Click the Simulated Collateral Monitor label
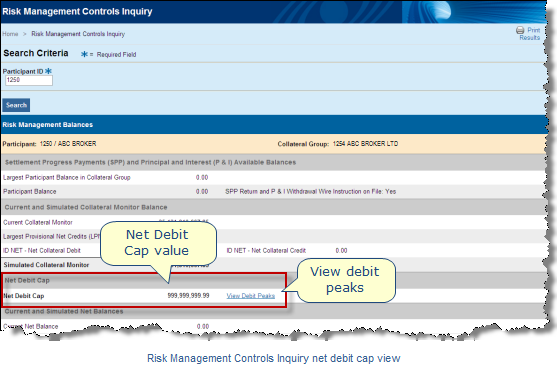This screenshot has height=377, width=557. pos(46,265)
